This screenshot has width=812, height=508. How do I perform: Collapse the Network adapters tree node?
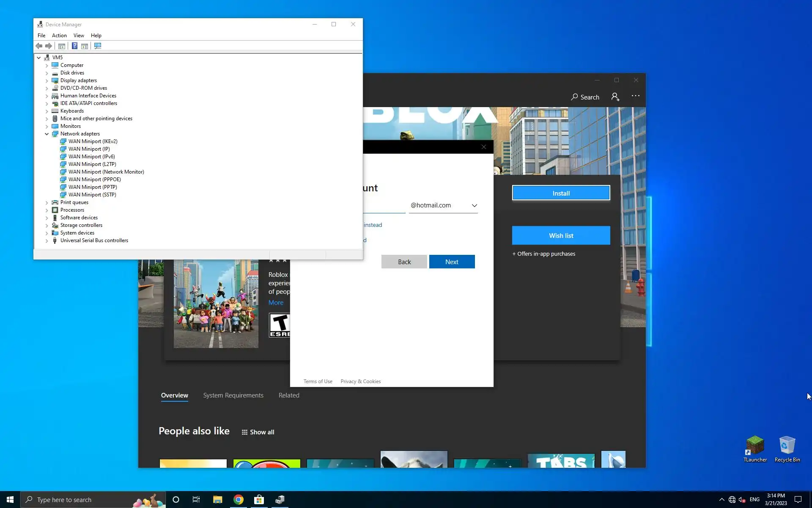point(47,134)
